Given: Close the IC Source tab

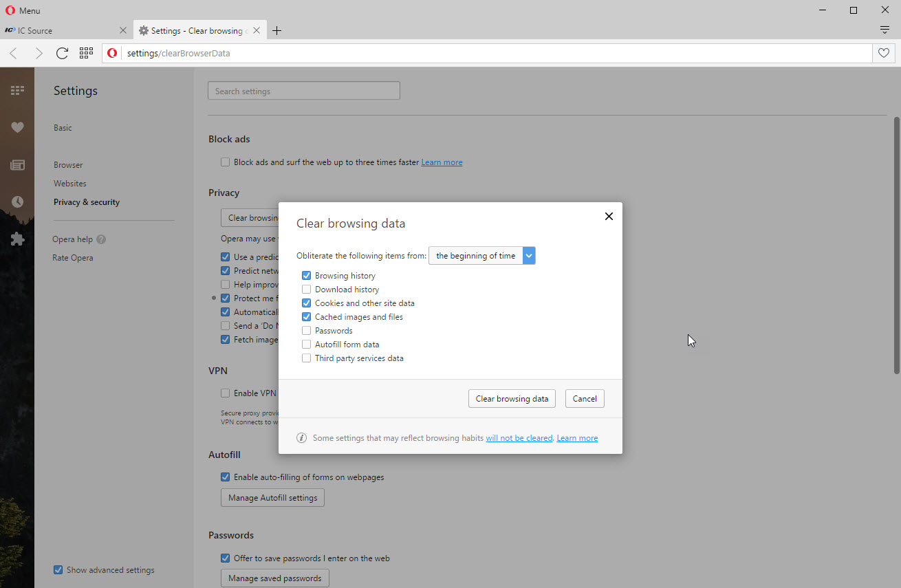Looking at the screenshot, I should click(x=123, y=30).
